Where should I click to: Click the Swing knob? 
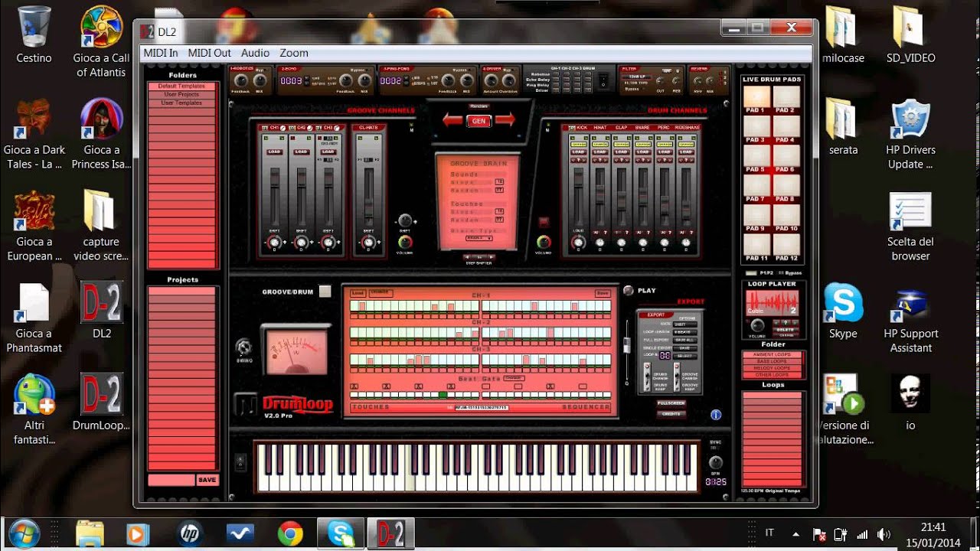pos(244,347)
